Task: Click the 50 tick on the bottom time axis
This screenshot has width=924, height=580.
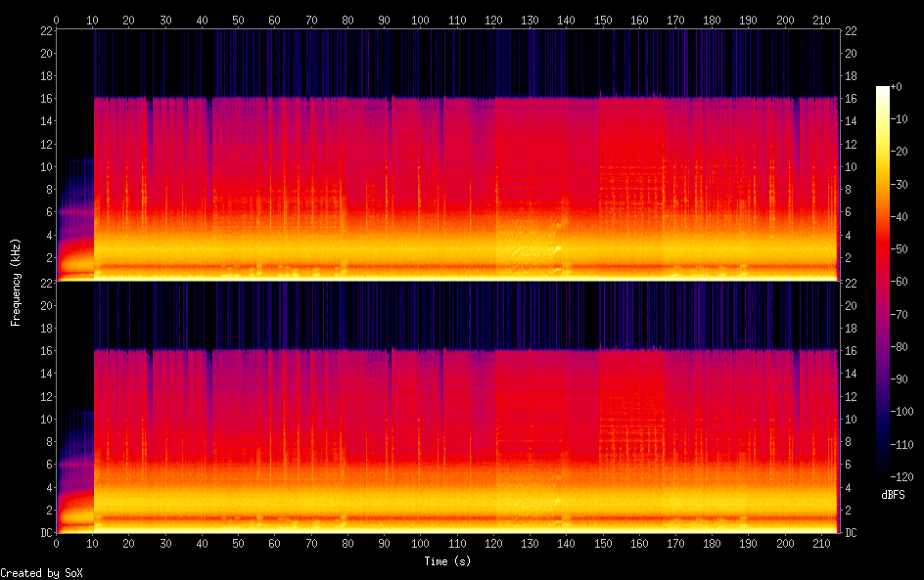Action: pyautogui.click(x=238, y=543)
